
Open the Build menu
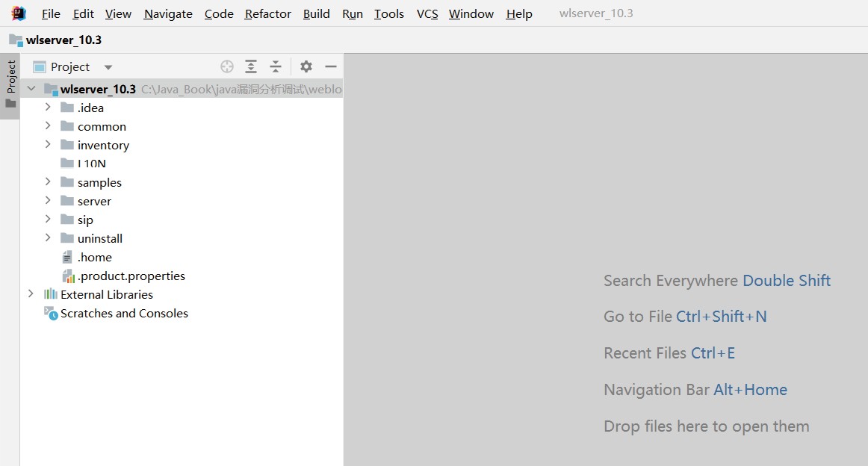317,14
